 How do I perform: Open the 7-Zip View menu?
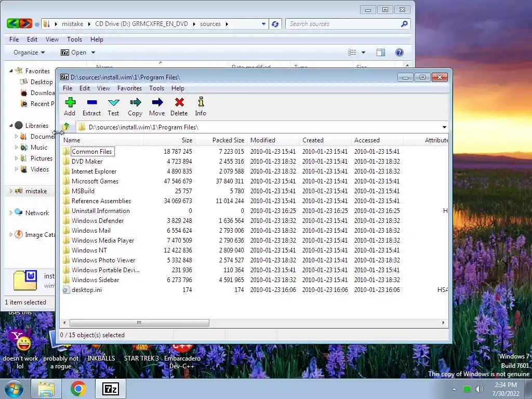(x=103, y=88)
